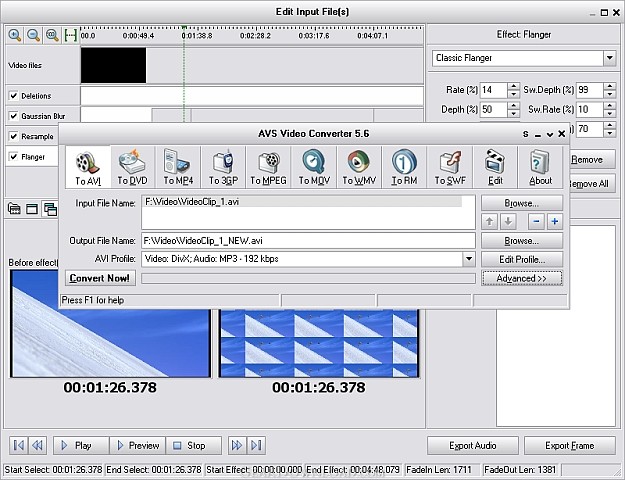Click the zoom-to-fit magnifier icon
The width and height of the screenshot is (625, 480).
52,35
